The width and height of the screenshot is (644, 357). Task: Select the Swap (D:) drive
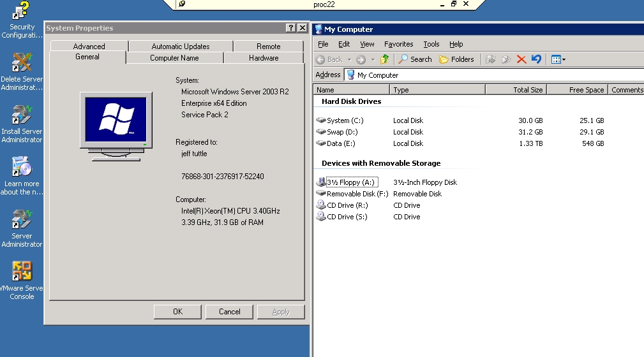[337, 132]
